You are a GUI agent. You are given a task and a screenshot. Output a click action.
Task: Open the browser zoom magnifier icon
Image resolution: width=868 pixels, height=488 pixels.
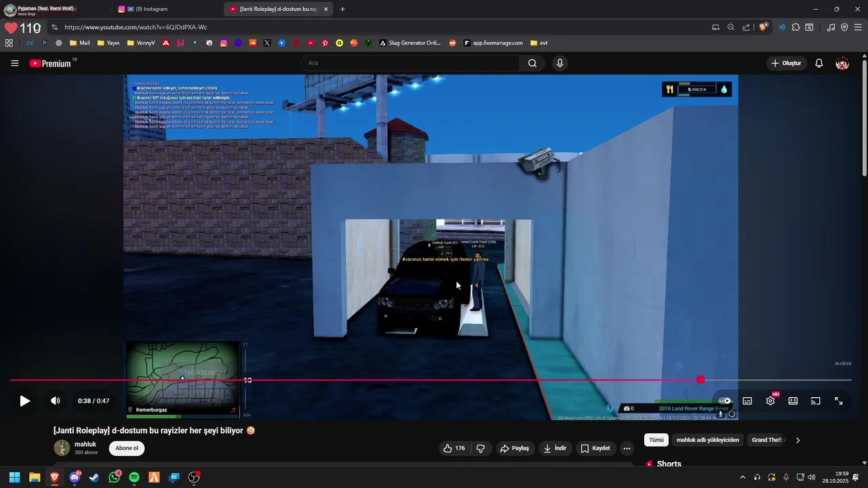tap(731, 27)
